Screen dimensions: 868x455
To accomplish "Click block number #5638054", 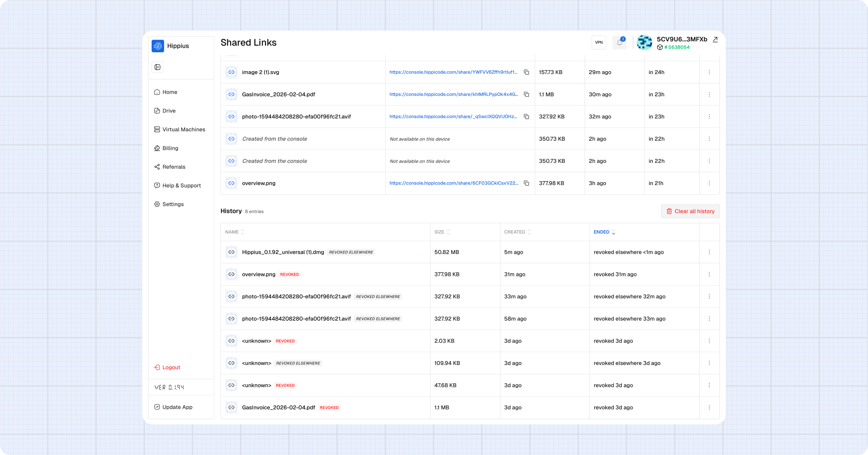I will point(677,47).
